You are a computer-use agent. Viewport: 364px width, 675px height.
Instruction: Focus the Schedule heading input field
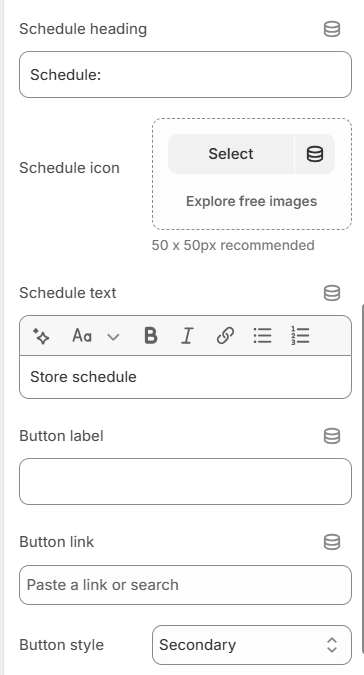(x=185, y=74)
